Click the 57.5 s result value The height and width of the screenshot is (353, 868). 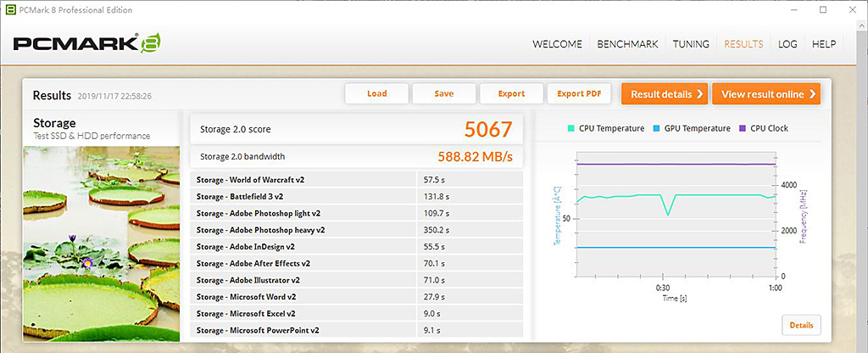point(434,180)
